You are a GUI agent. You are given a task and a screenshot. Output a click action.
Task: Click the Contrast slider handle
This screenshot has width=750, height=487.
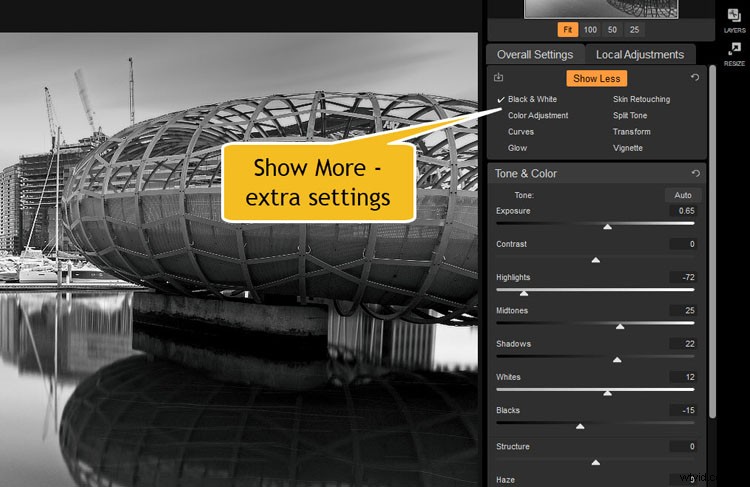tap(596, 260)
